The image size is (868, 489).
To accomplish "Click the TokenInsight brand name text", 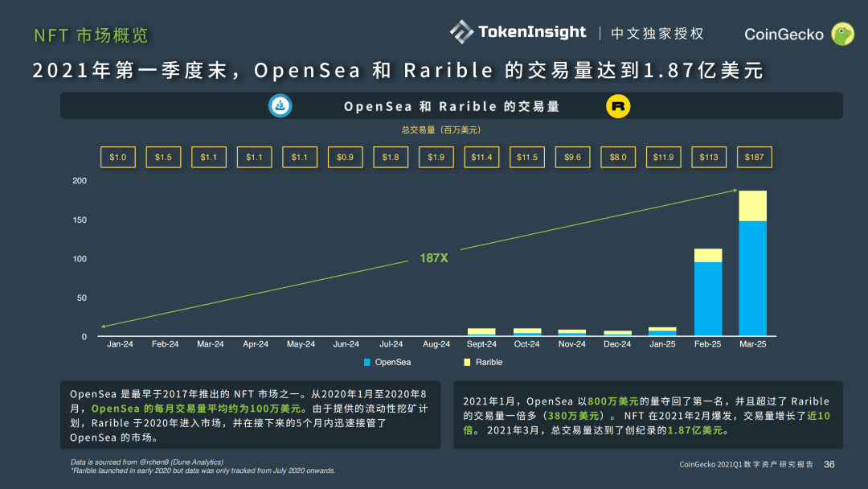I will [532, 32].
